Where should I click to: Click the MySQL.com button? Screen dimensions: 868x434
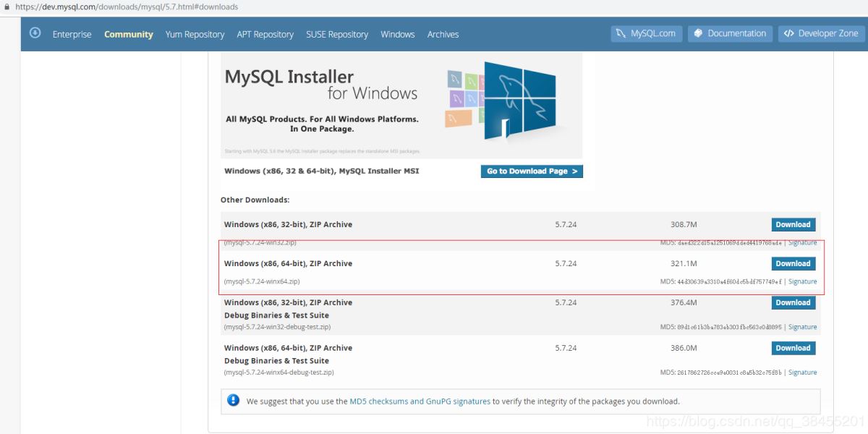tap(647, 33)
